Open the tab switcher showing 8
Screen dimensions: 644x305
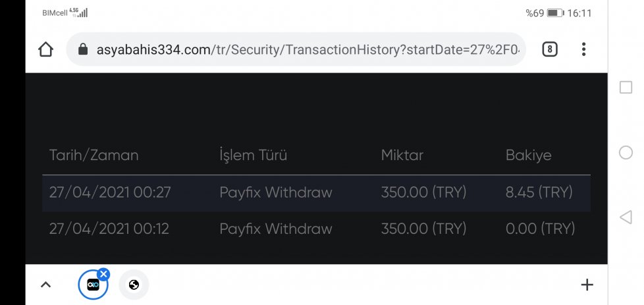[550, 49]
